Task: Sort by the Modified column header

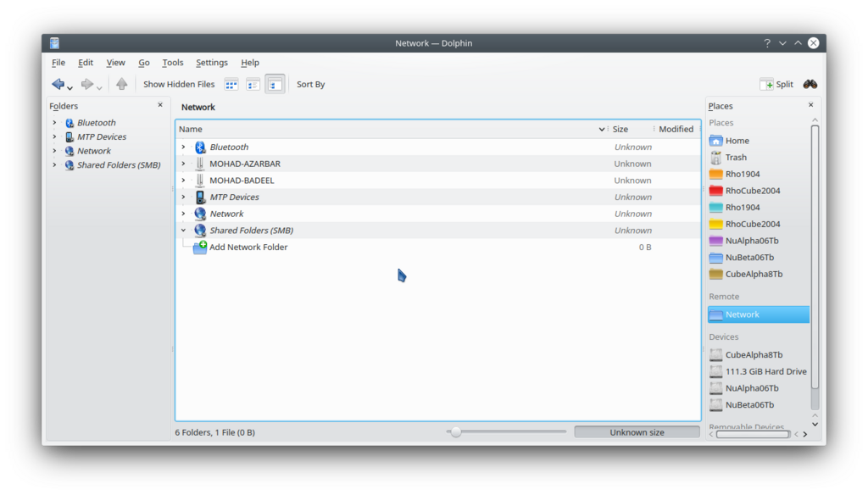Action: [x=676, y=129]
